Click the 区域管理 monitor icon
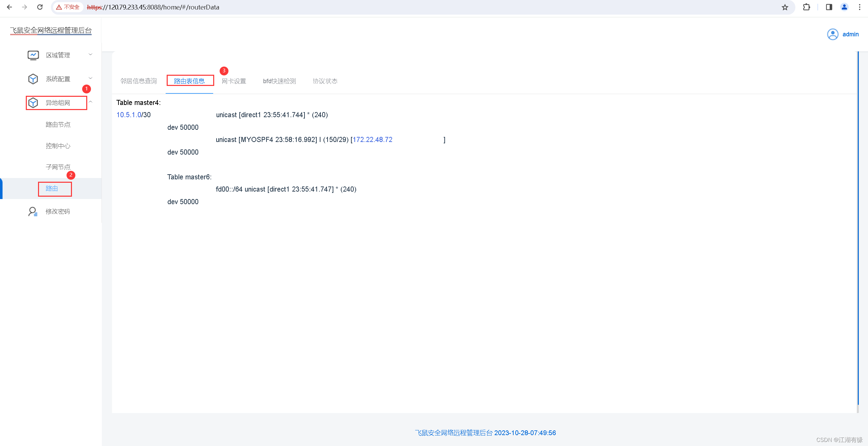This screenshot has width=868, height=446. click(x=33, y=55)
